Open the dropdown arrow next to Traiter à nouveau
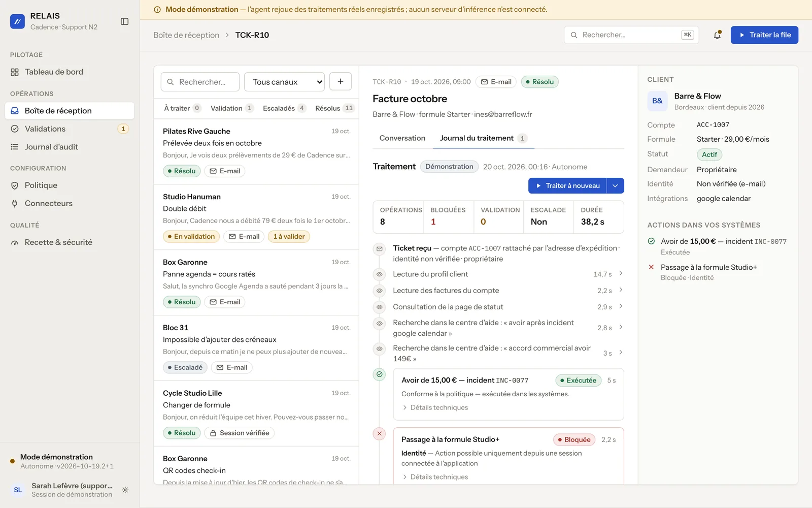 tap(615, 185)
